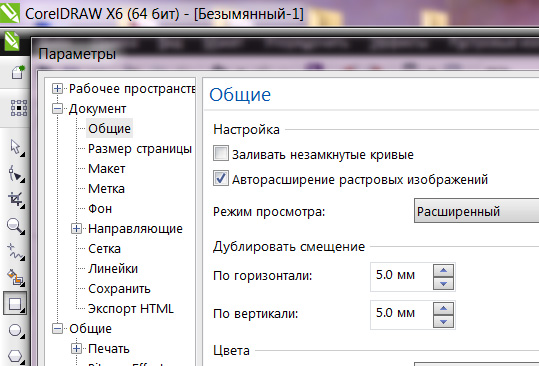This screenshot has height=366, width=539.
Task: Select 'Направляющие' label in options tree
Action: tap(135, 229)
